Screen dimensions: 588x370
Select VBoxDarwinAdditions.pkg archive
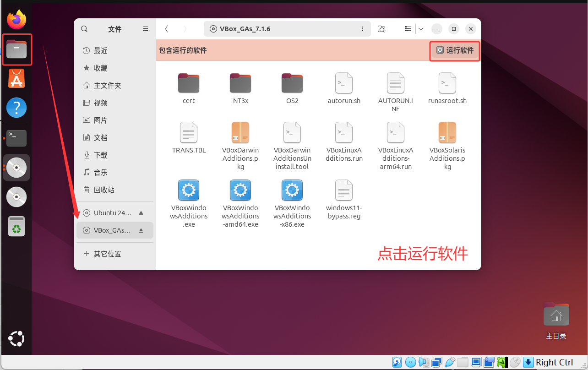[x=240, y=146]
